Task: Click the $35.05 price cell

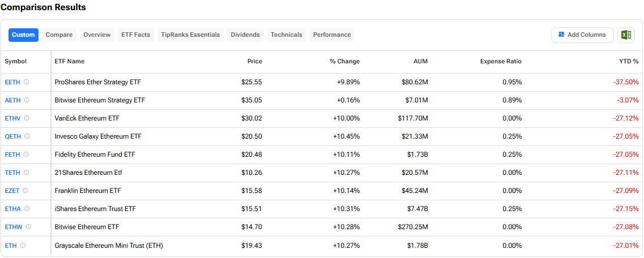Action: point(252,100)
